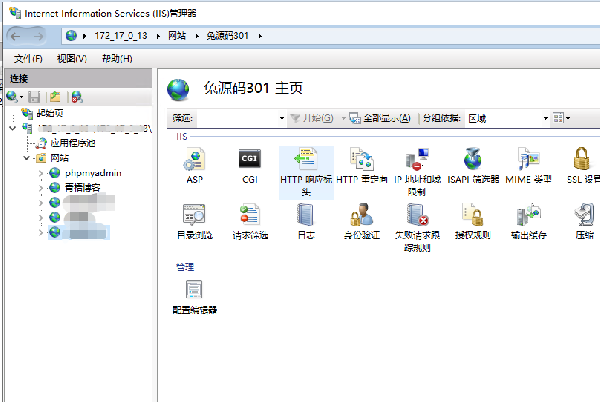Click the connect globe icon in 连接 toolbar
The image size is (600, 402).
point(12,97)
